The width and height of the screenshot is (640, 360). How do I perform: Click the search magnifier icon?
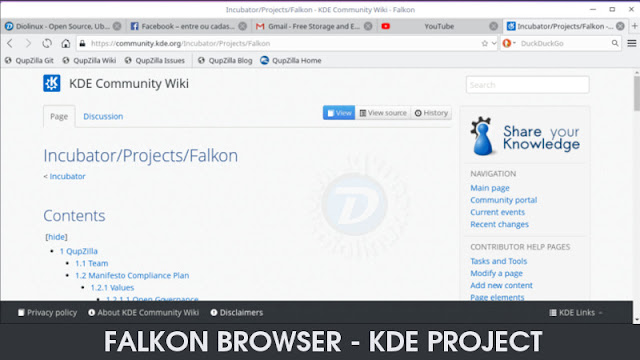(x=615, y=43)
